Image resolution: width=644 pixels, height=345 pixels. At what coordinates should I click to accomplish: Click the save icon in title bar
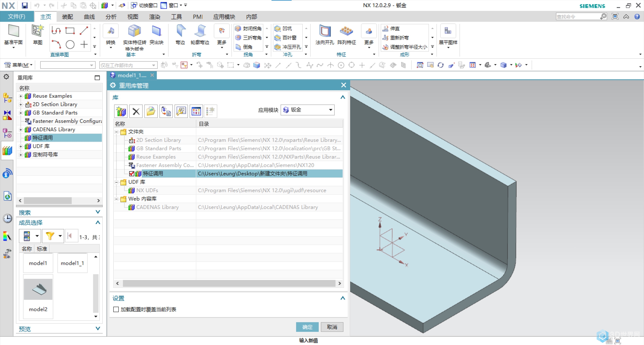pyautogui.click(x=24, y=5)
